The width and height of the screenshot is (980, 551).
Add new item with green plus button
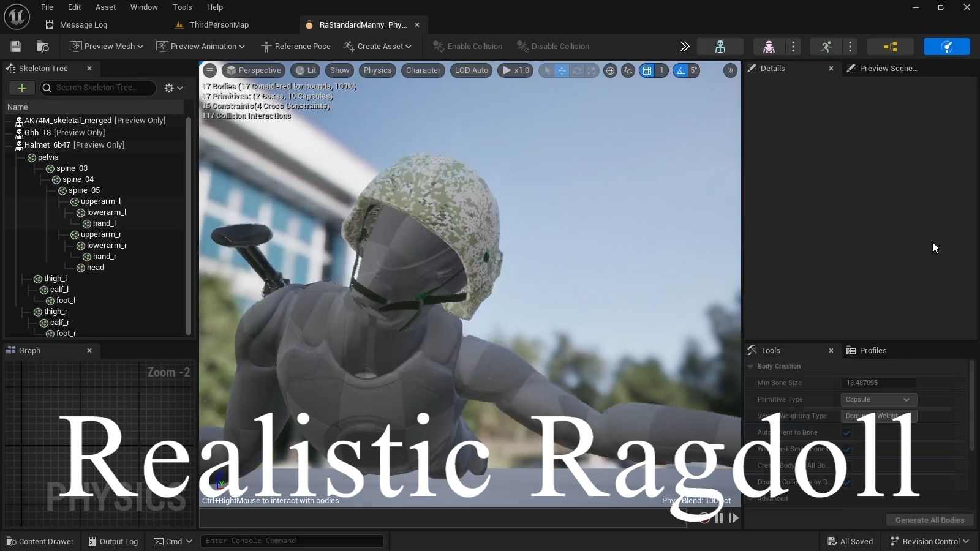(x=21, y=88)
